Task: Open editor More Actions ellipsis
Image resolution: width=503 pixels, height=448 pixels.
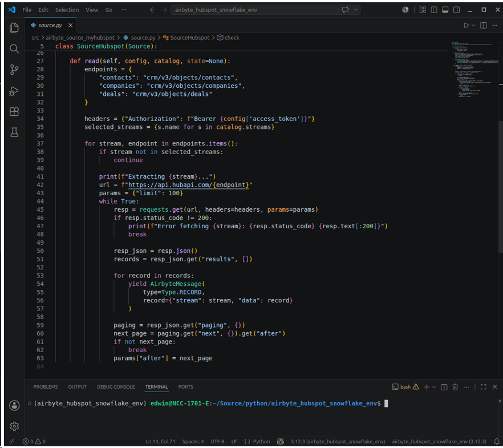Action: point(494,25)
